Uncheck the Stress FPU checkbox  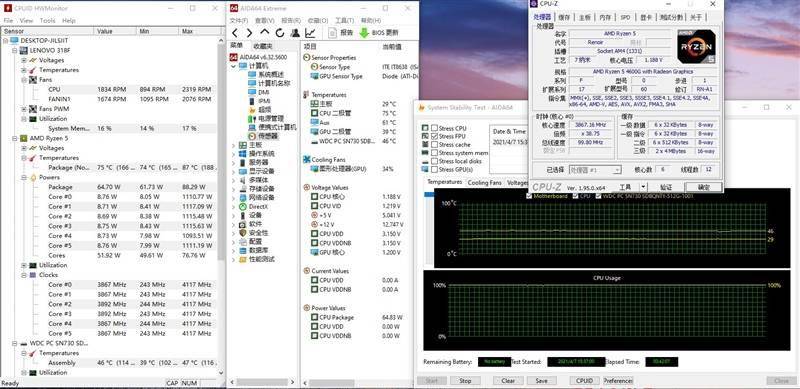click(x=434, y=136)
